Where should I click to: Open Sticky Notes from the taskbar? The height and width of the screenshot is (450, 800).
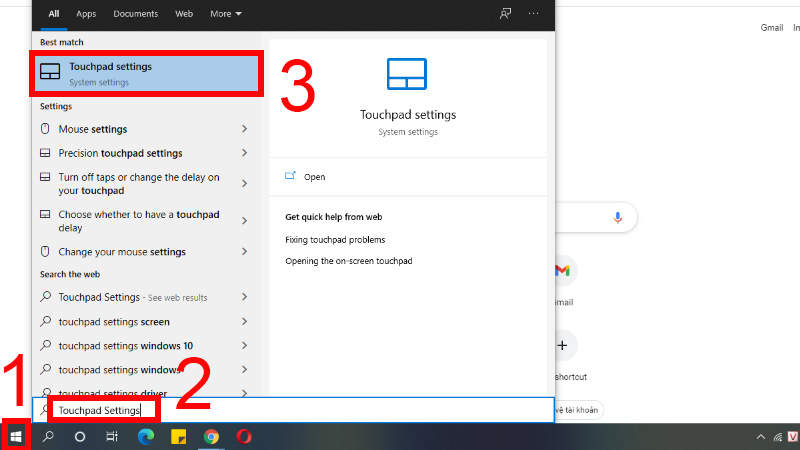tap(179, 437)
